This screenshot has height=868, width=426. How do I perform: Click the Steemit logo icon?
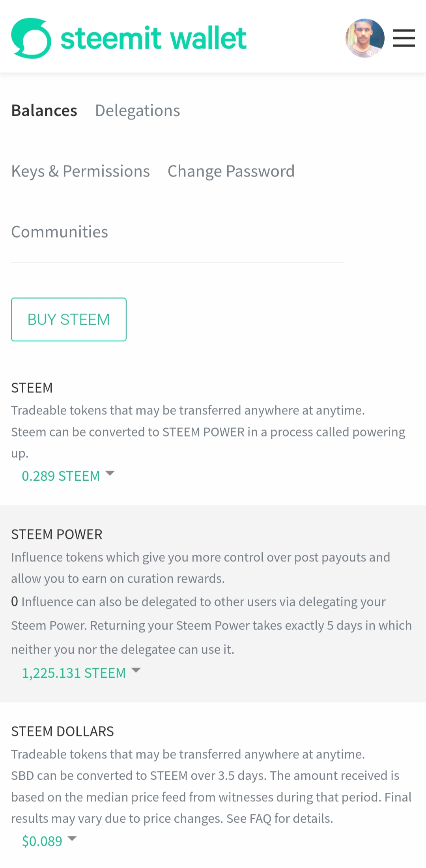coord(31,38)
